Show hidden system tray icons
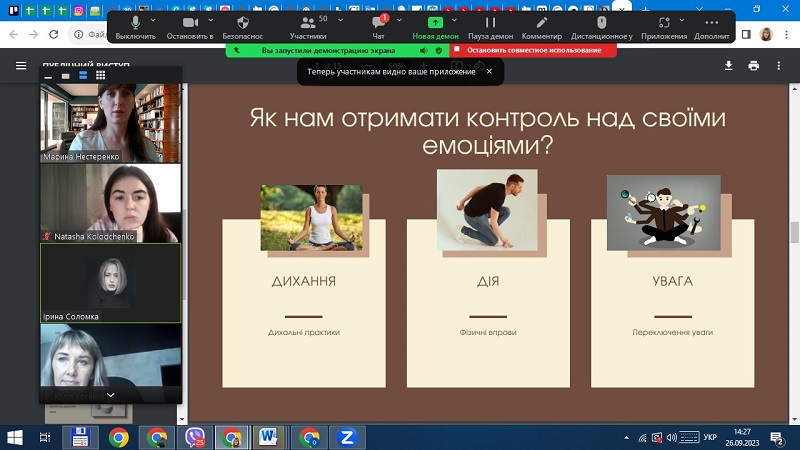Screen dimensions: 800x450 [626, 437]
